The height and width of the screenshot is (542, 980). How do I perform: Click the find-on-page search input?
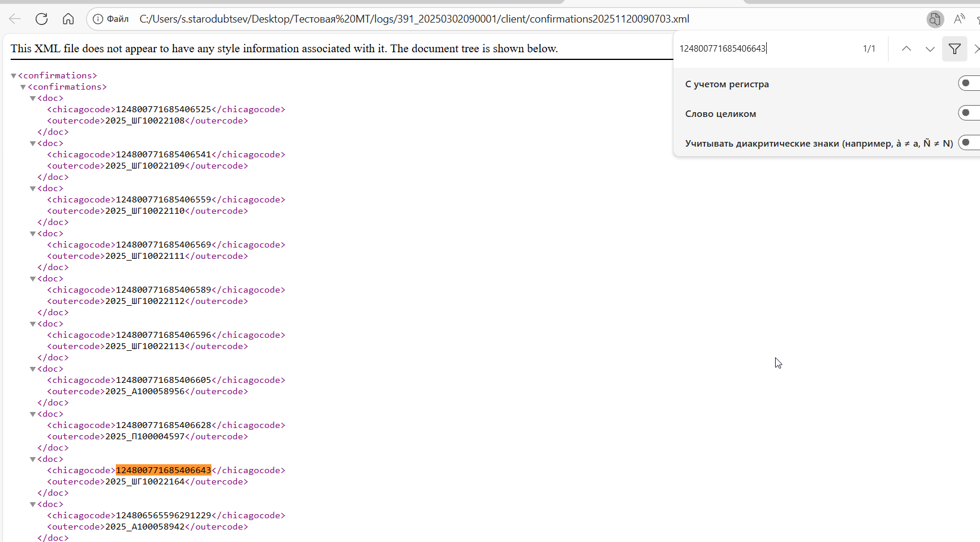766,49
